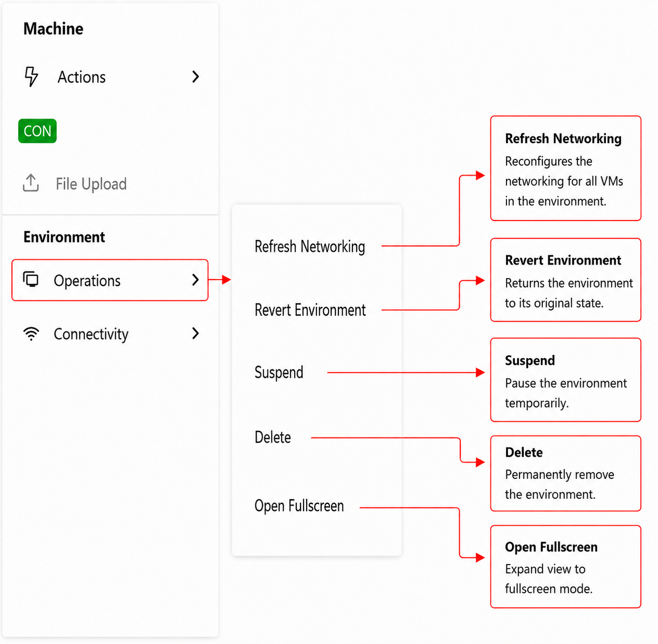This screenshot has height=644, width=658.
Task: Select Revert Environment in the submenu
Action: 310,310
